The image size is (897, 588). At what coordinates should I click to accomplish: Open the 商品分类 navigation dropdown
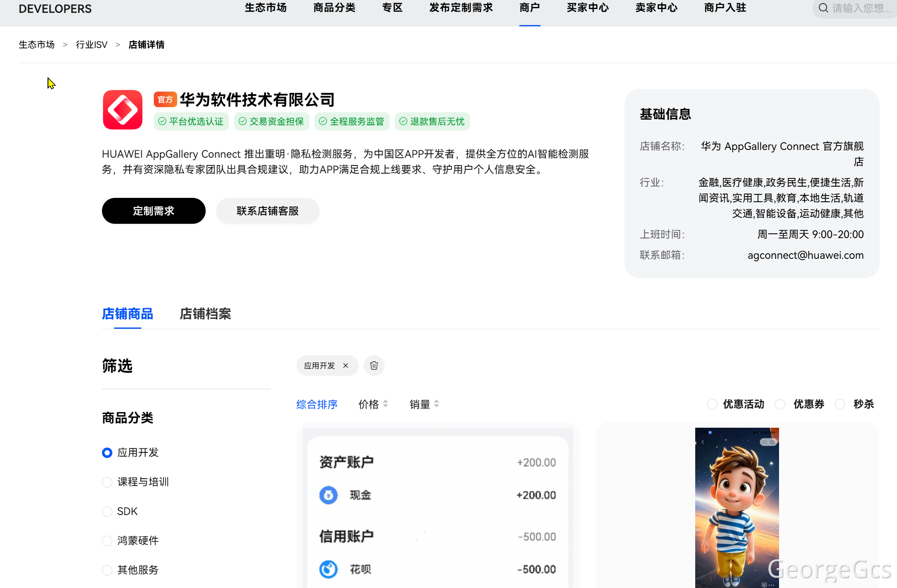[334, 8]
